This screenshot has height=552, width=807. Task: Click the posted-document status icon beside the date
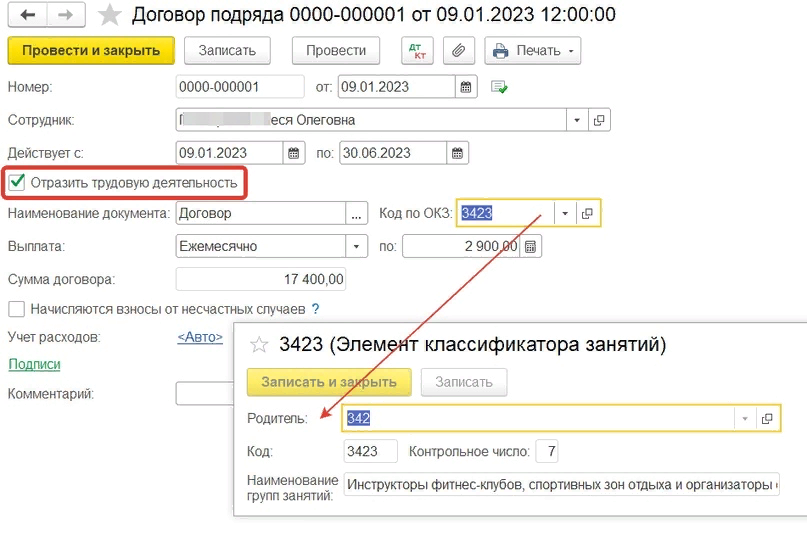(x=499, y=87)
